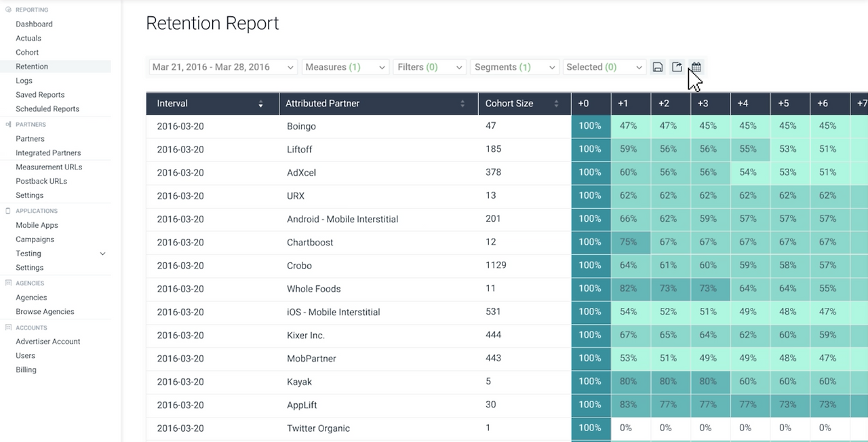Open the date range dropdown Mar 21 - Mar 28
868x442 pixels.
(223, 67)
